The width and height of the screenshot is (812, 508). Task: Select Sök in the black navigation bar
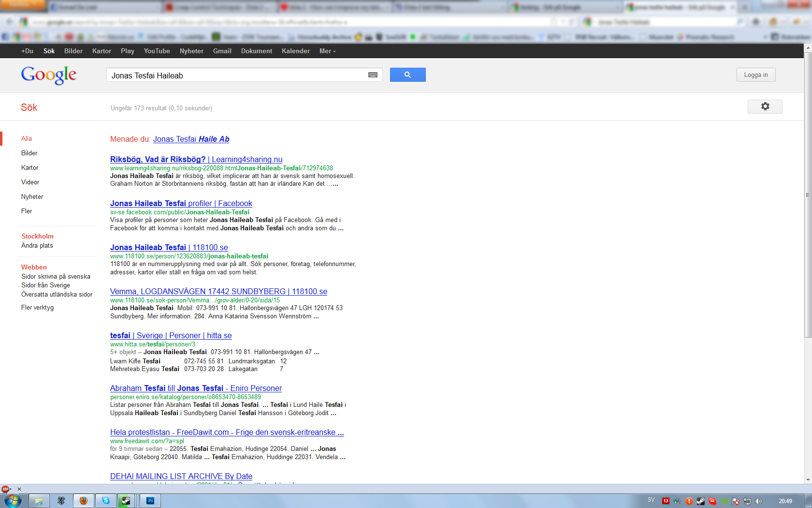tap(49, 51)
